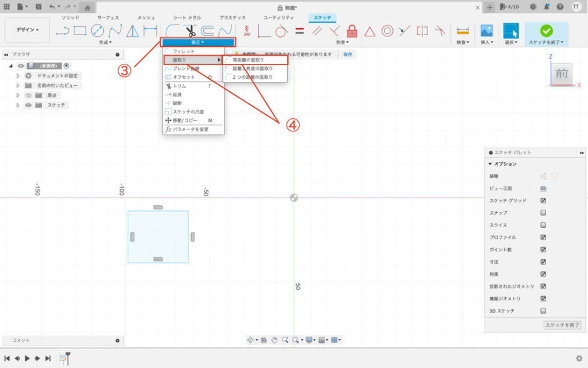588x368 pixels.
Task: Select the Rectangle sketch tool
Action: (79, 31)
